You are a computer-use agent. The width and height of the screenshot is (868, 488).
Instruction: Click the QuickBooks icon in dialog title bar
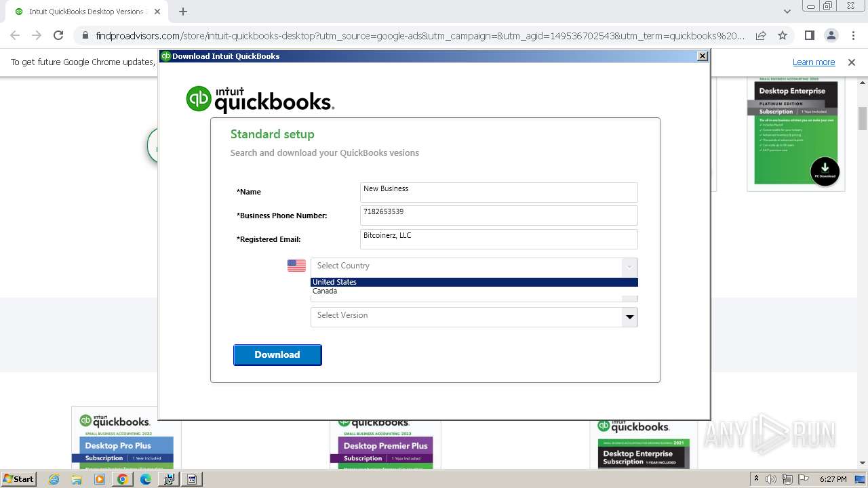(165, 56)
